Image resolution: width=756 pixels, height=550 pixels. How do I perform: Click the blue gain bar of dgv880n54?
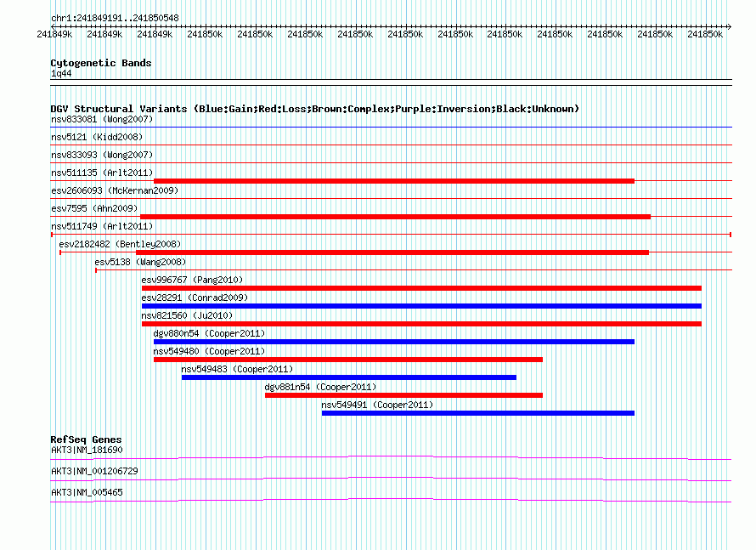(394, 342)
